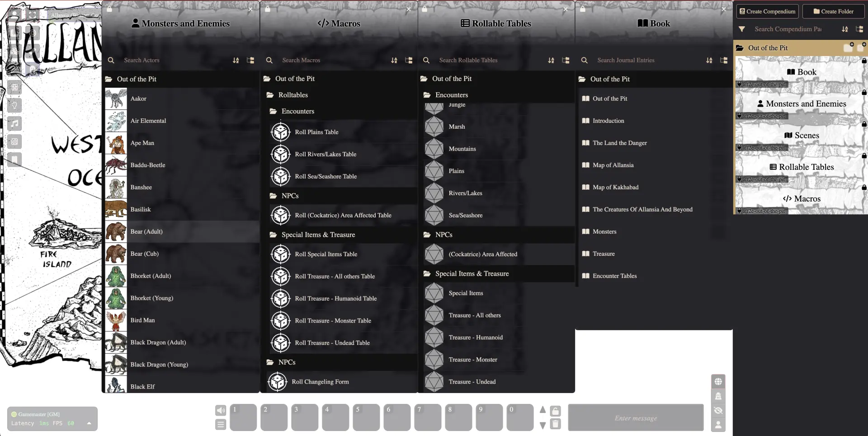Expand the player list arrow by Gamemaster

click(89, 423)
